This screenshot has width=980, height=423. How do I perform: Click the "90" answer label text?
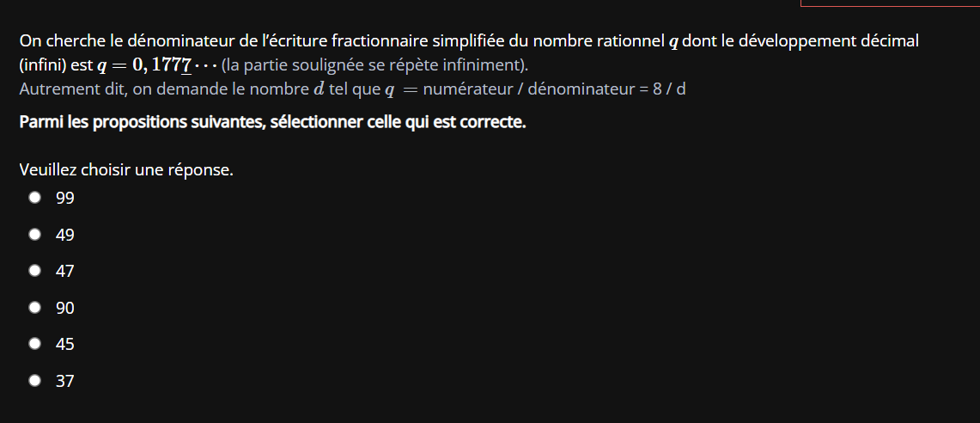(x=65, y=308)
